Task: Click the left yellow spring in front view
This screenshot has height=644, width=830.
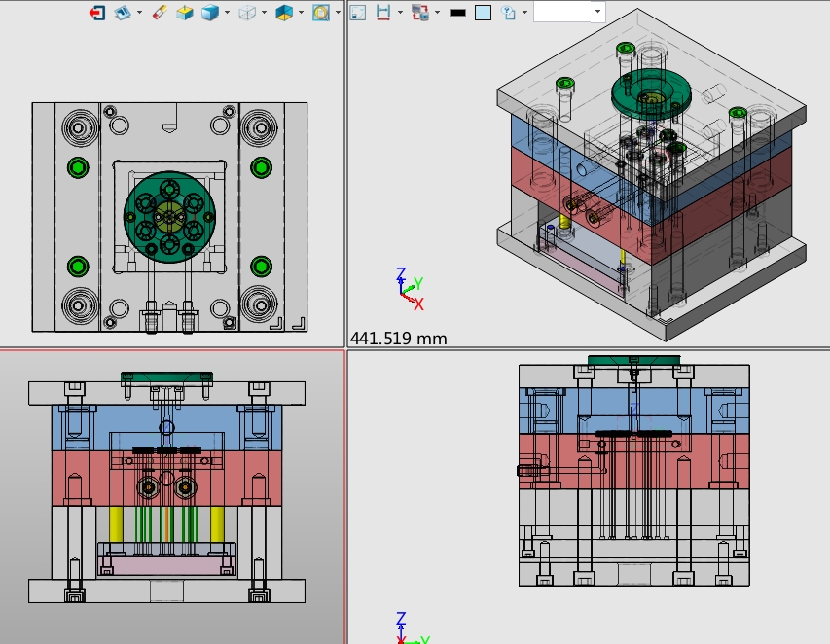Action: [x=116, y=524]
